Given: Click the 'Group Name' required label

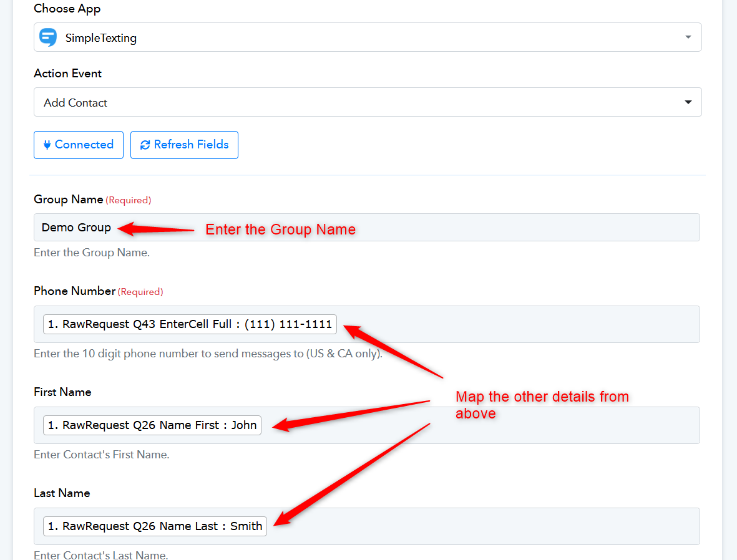Looking at the screenshot, I should pos(69,200).
